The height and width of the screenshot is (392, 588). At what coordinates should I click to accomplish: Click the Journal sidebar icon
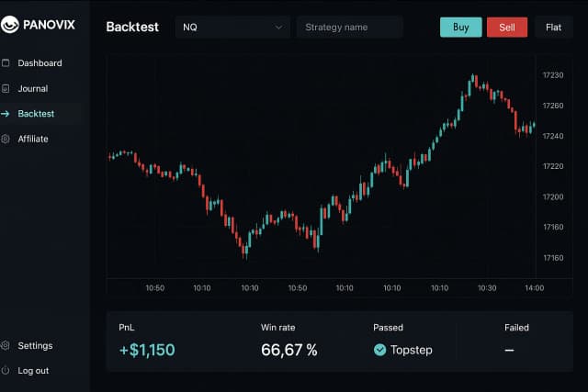point(6,89)
